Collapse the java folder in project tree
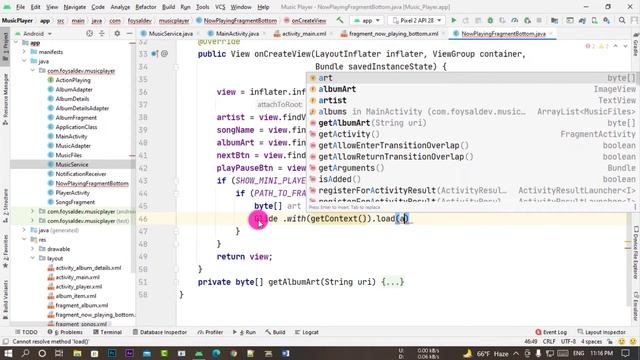This screenshot has width=640, height=360. (24, 61)
